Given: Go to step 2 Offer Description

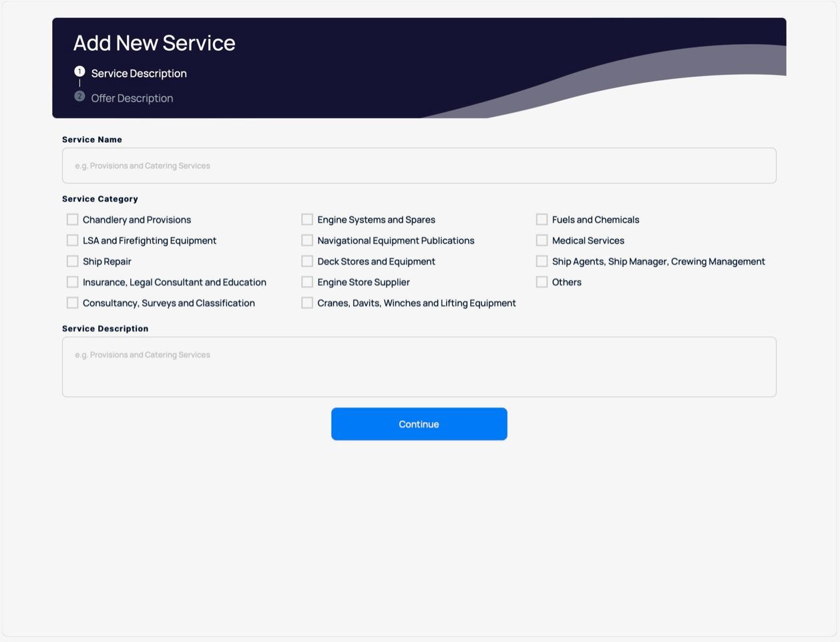Looking at the screenshot, I should pyautogui.click(x=132, y=98).
